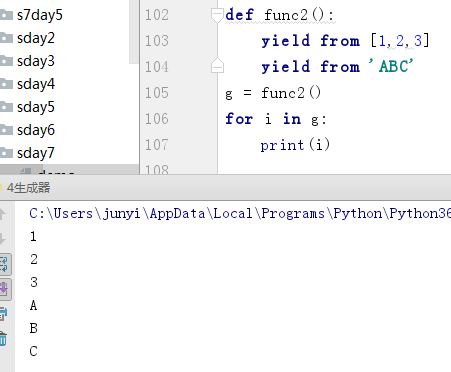Viewport: 451px width, 372px height.
Task: Click the sday6 folder icon
Action: pyautogui.click(x=6, y=130)
